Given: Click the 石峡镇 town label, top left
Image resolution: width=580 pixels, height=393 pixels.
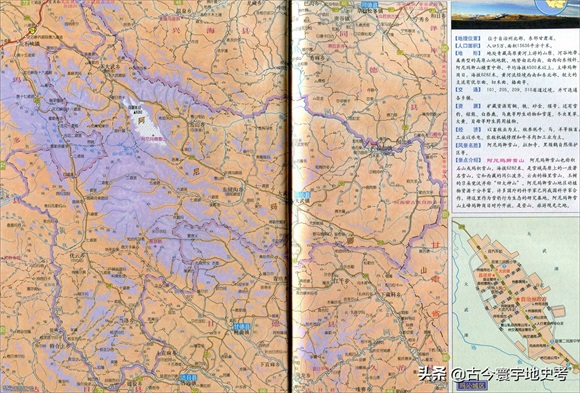Looking at the screenshot, I should click(32, 43).
